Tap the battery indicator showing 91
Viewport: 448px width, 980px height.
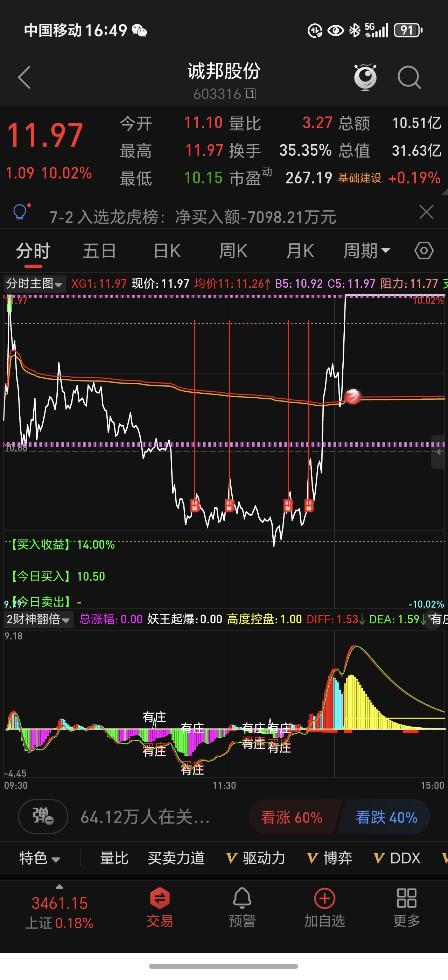408,30
